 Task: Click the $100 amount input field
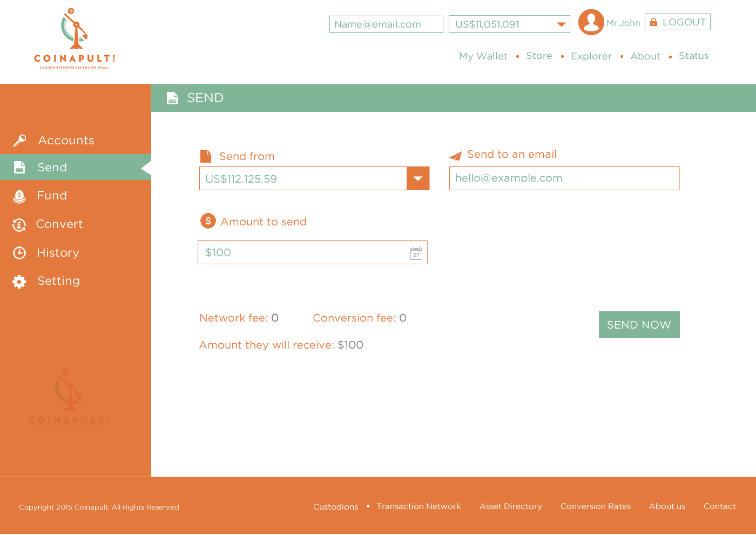[x=313, y=252]
